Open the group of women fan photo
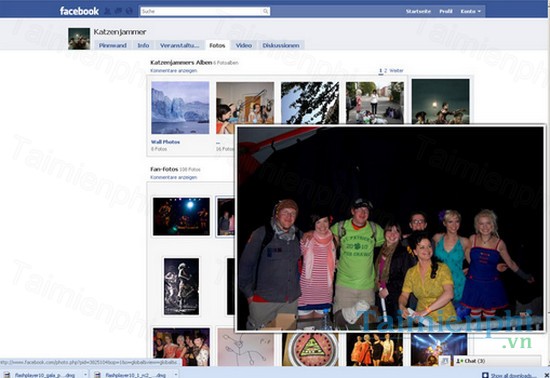The width and height of the screenshot is (550, 378). click(181, 347)
